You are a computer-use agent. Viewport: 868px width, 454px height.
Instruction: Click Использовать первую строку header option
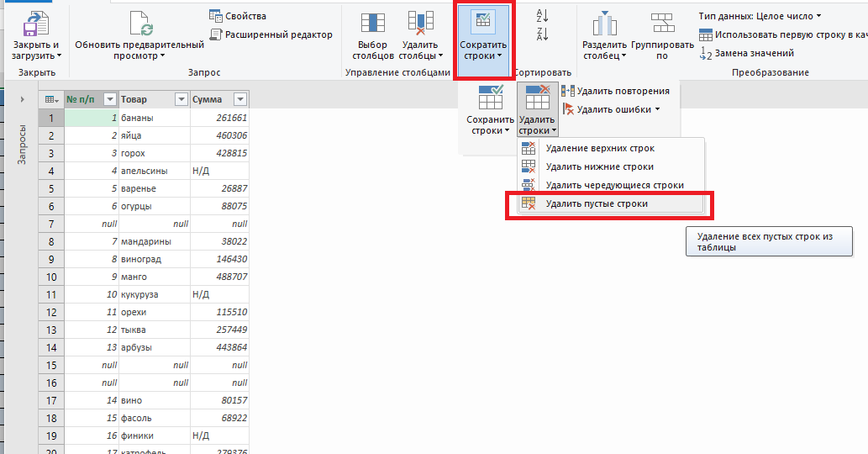[783, 34]
